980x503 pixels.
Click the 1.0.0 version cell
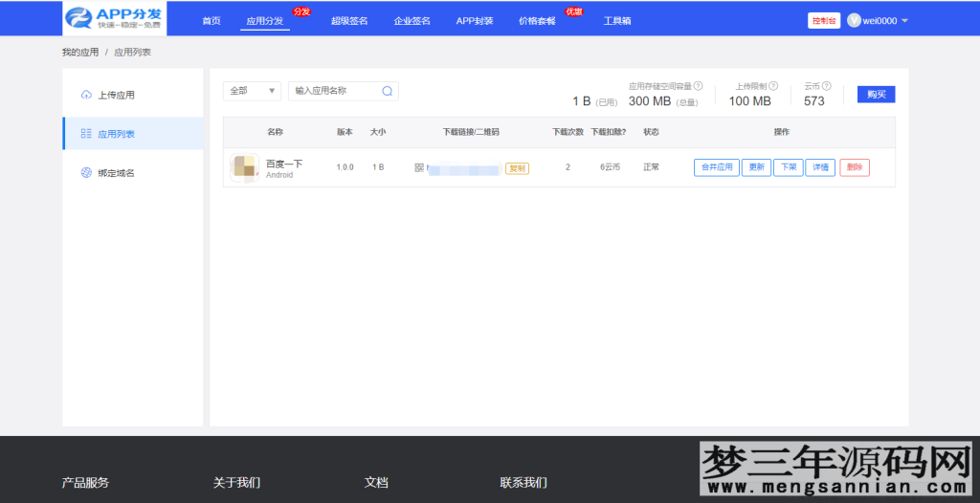coord(345,167)
